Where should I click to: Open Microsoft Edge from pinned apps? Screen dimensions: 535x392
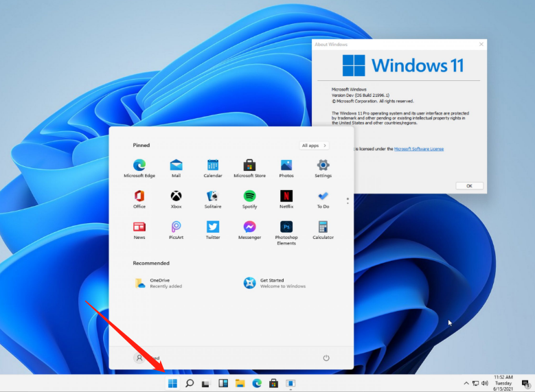[139, 168]
